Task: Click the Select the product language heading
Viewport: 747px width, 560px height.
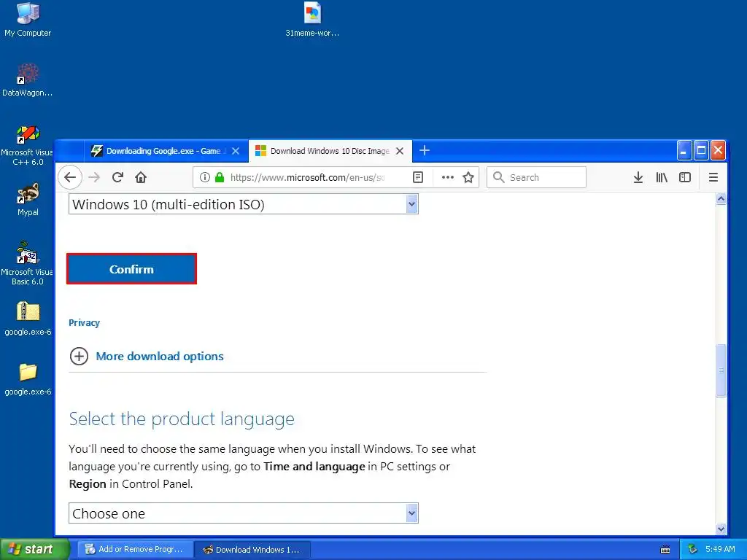Action: [182, 419]
